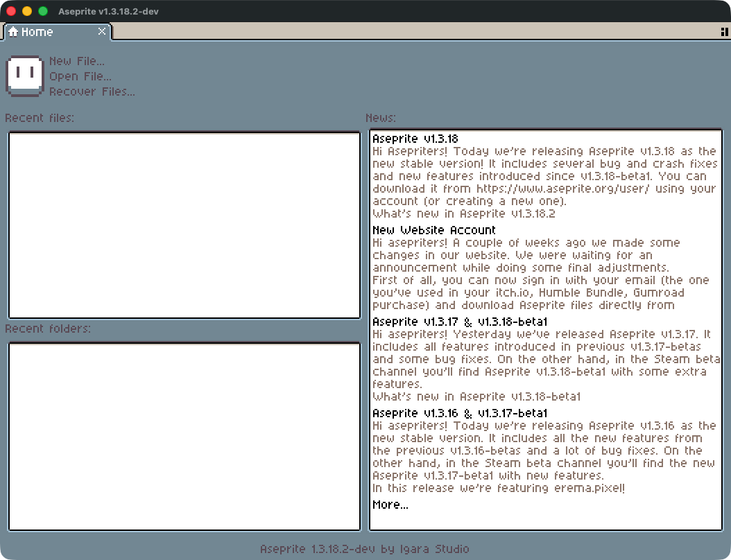Open the New Website Account news headline
Viewport: 731px width, 560px height.
[x=434, y=230]
